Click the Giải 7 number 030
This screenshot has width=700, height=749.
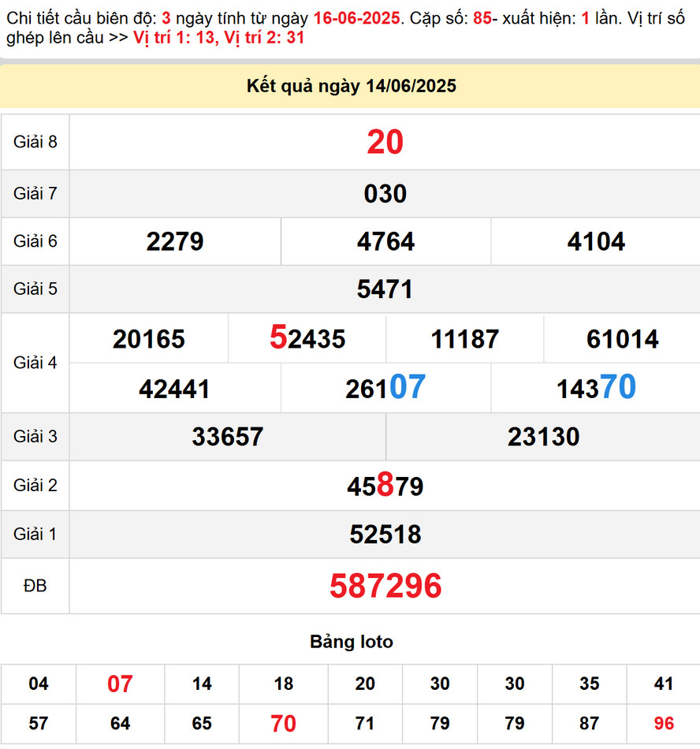pyautogui.click(x=385, y=194)
